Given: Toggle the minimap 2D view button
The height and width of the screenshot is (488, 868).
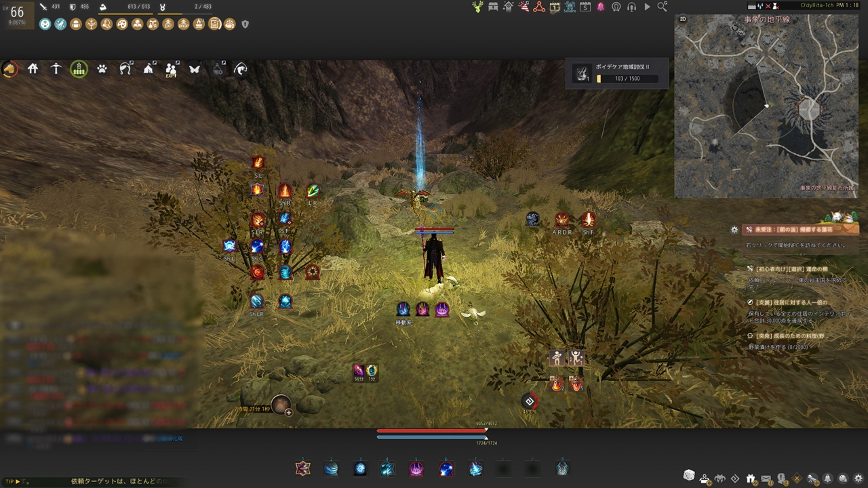Looking at the screenshot, I should 683,20.
